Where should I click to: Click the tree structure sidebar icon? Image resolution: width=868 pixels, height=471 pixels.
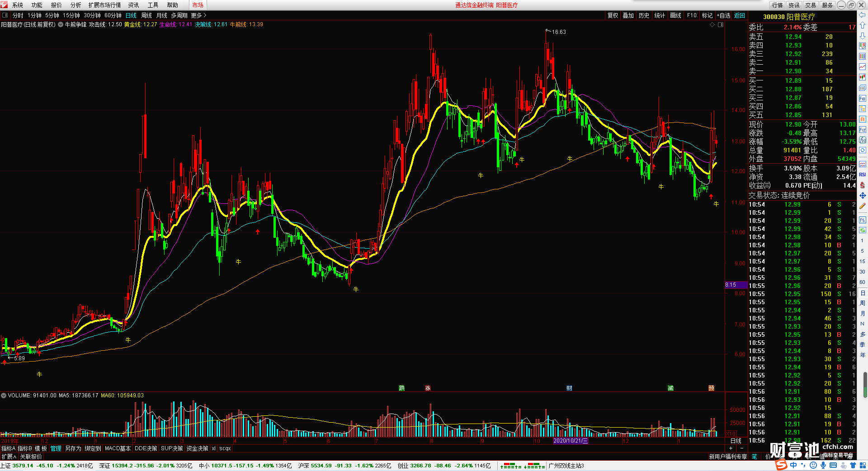pos(862,108)
